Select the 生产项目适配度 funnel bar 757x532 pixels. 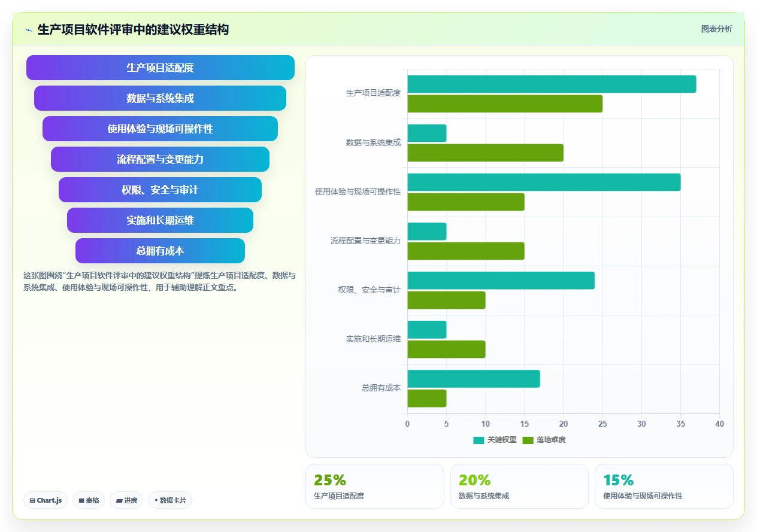pos(161,68)
